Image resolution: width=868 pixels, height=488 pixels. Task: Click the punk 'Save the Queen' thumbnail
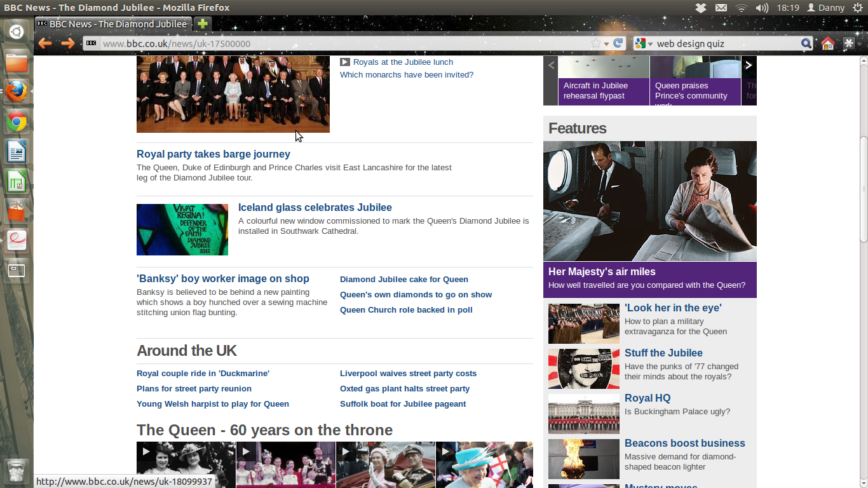pyautogui.click(x=584, y=369)
